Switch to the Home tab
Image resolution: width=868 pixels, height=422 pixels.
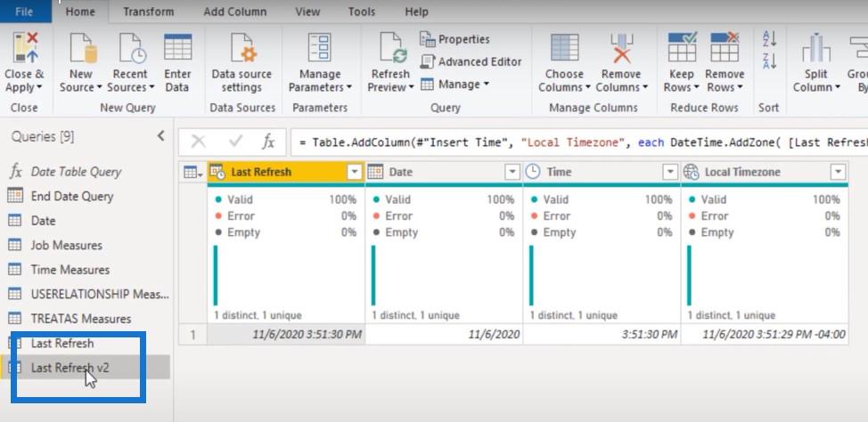coord(80,12)
